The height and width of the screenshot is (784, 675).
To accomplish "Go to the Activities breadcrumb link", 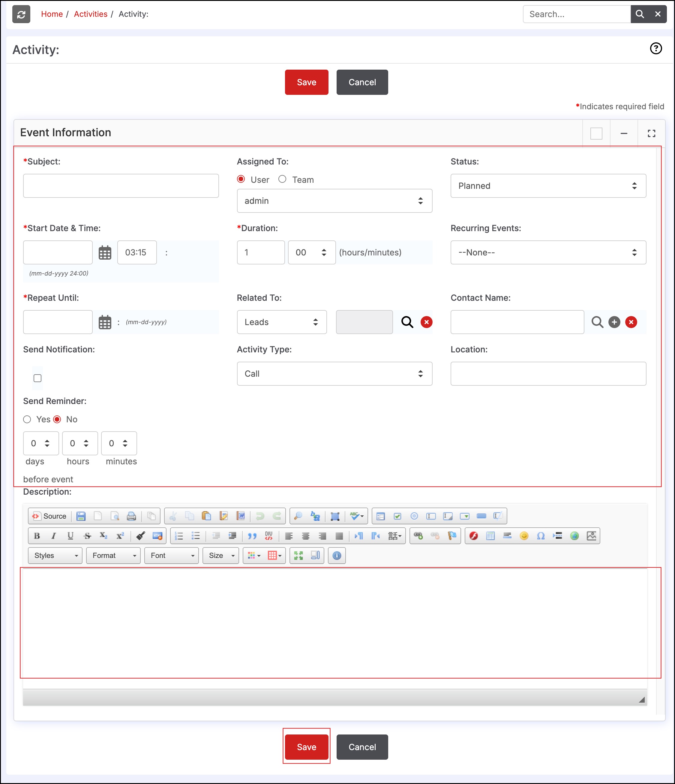I will (90, 14).
